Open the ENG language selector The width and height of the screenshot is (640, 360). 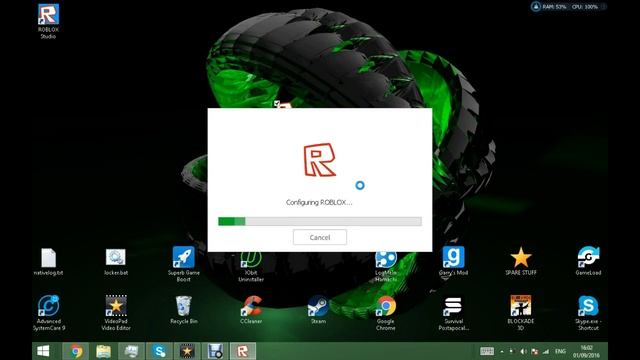560,351
